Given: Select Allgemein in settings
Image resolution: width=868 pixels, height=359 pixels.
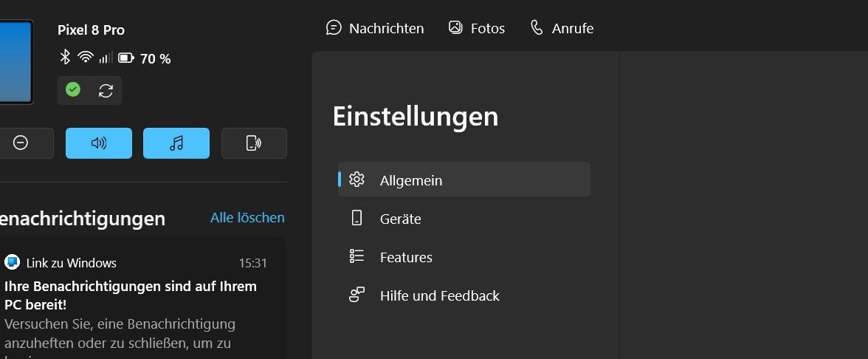Looking at the screenshot, I should pos(464,179).
